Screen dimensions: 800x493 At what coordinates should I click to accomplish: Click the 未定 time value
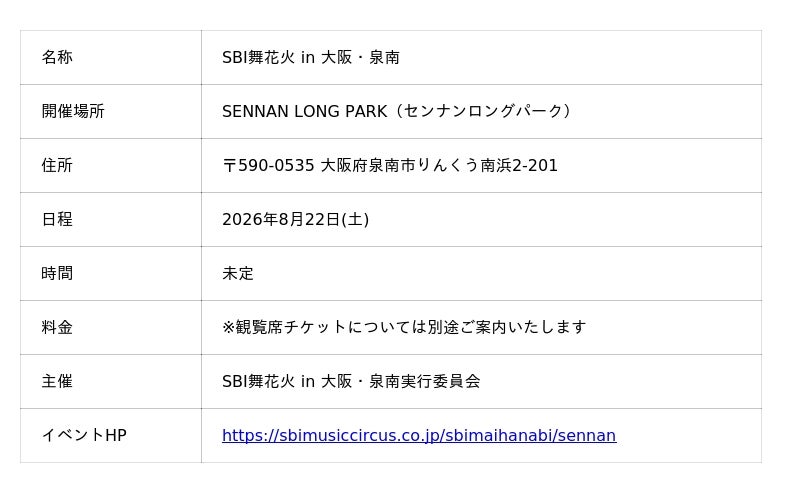(238, 274)
